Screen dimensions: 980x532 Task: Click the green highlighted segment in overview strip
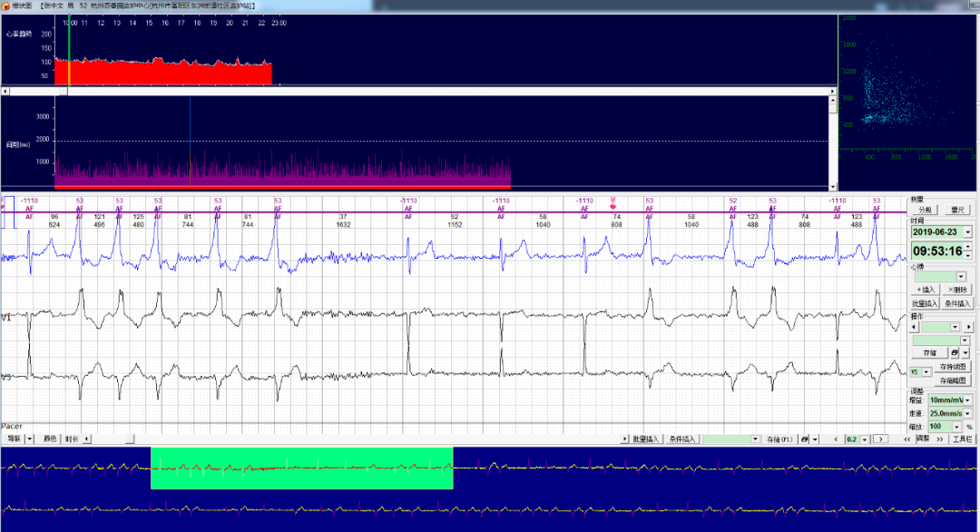pos(301,468)
